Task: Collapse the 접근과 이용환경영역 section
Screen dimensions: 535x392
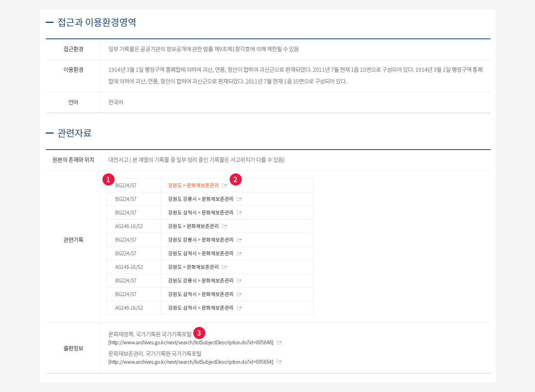Action: tap(50, 22)
